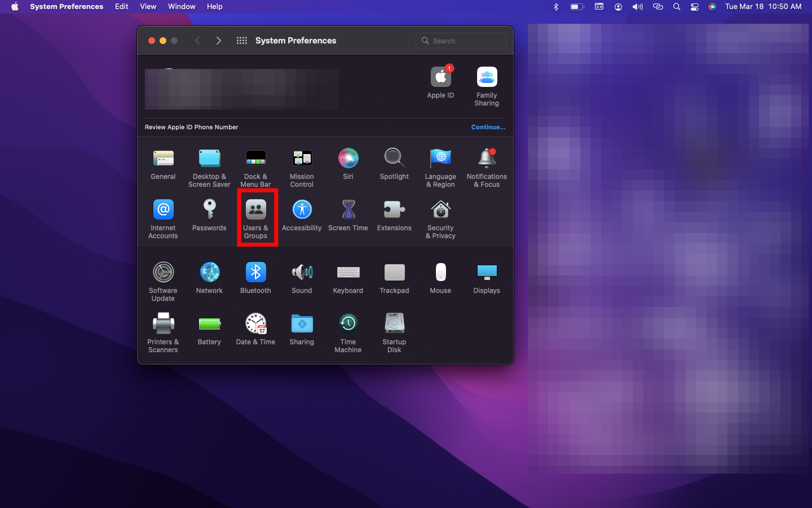The height and width of the screenshot is (508, 812).
Task: Open Network preferences
Action: [209, 278]
